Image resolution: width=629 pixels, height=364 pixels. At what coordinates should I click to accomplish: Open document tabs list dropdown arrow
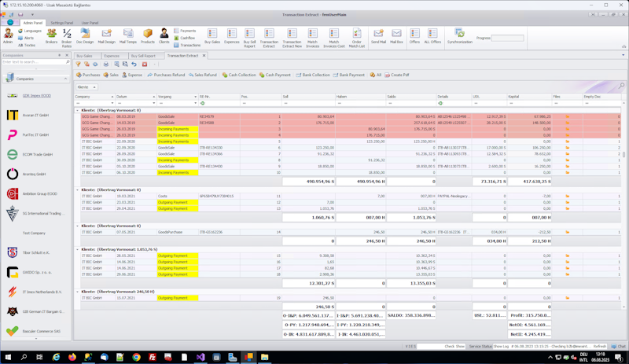[623, 55]
